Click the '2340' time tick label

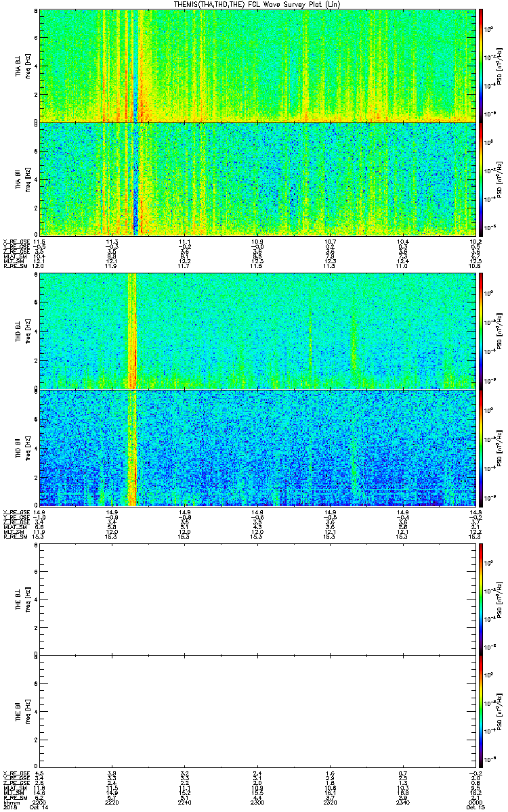coord(403,801)
